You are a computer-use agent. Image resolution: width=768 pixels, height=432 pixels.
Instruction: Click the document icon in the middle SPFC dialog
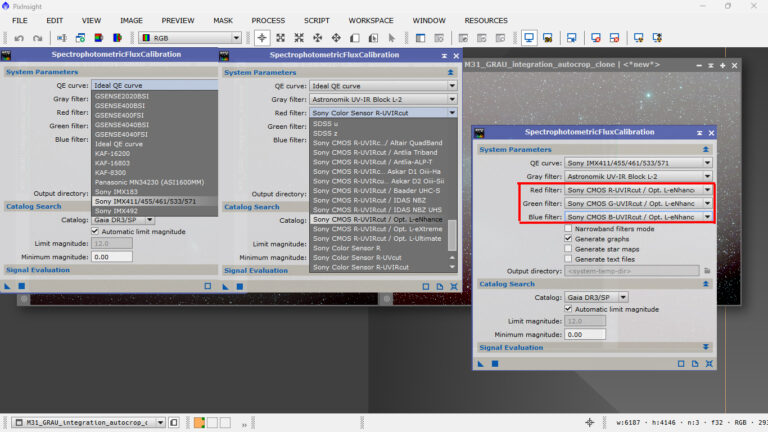(x=440, y=287)
